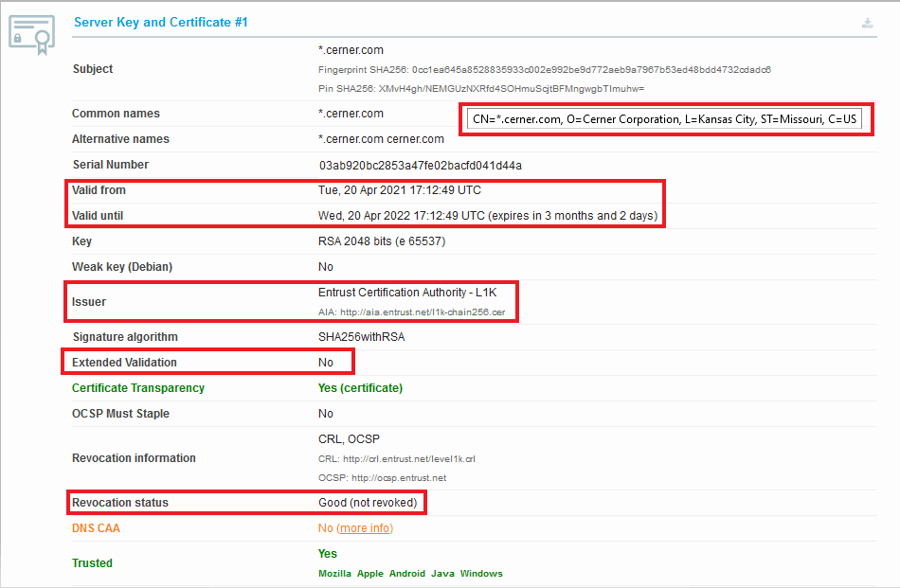Click the Valid from date Tue, 20 Apr 2021
This screenshot has height=588, width=900.
click(x=400, y=190)
